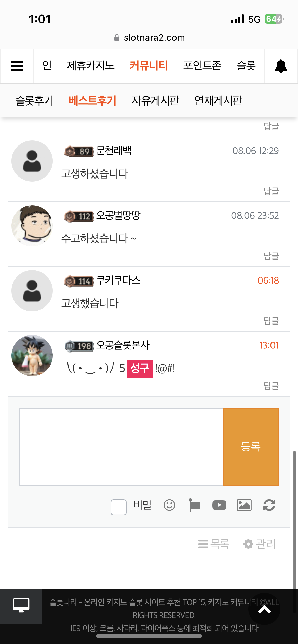Switch to PC version monitor icon
The image size is (298, 644).
(x=21, y=606)
